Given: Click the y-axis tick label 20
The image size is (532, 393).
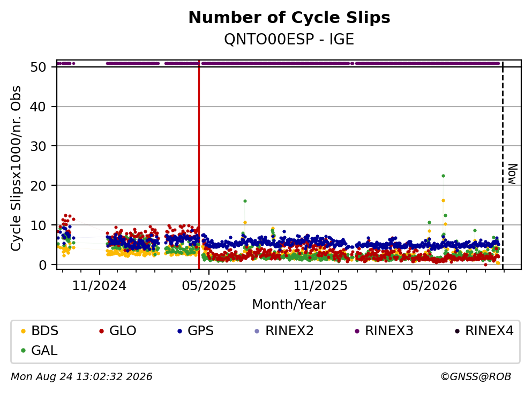Looking at the screenshot, I should point(38,185).
